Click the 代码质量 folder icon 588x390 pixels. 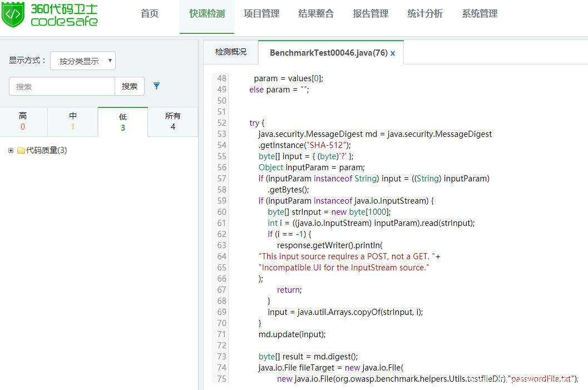[x=21, y=150]
